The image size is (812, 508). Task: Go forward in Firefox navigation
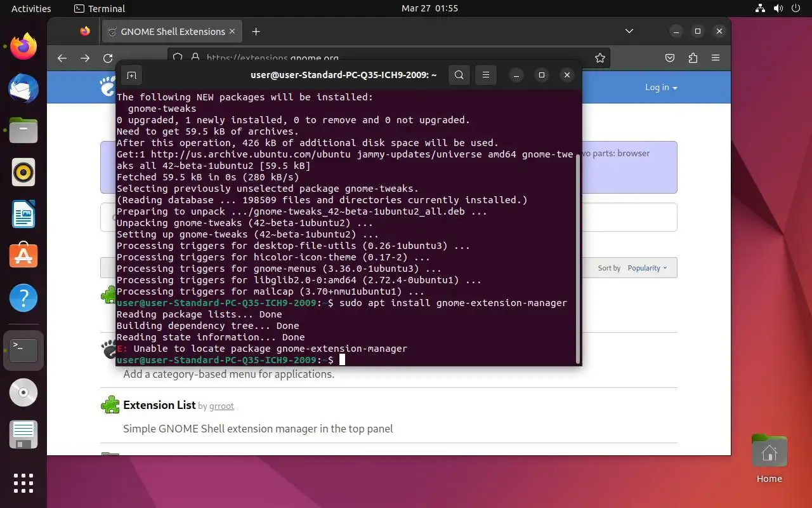85,58
